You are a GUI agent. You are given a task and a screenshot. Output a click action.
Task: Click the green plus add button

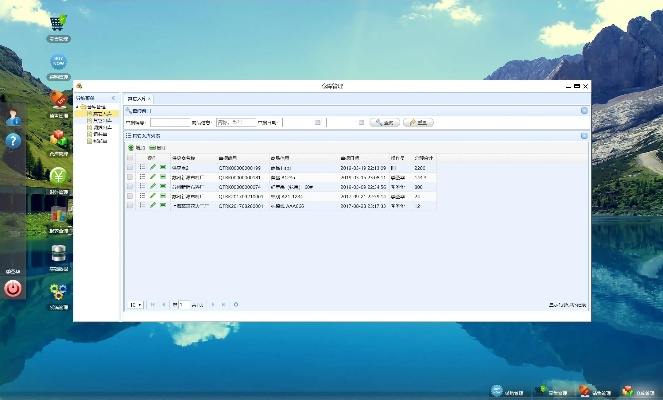(x=137, y=148)
